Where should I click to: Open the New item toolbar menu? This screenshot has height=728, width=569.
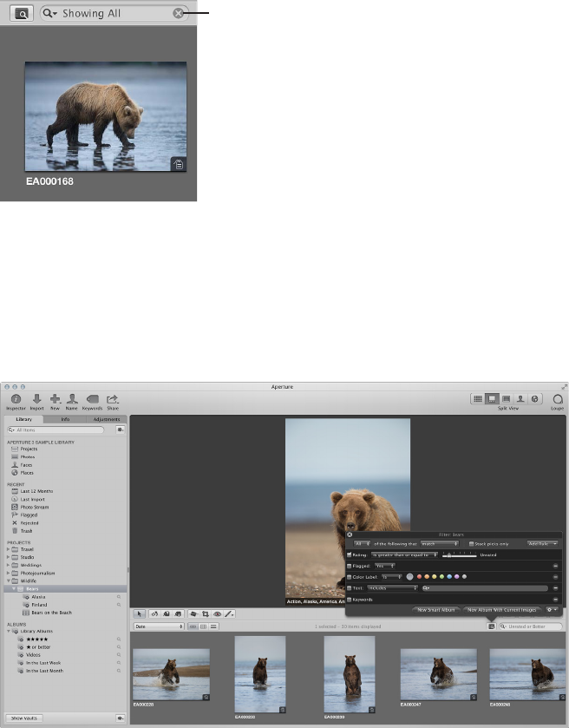pos(56,402)
